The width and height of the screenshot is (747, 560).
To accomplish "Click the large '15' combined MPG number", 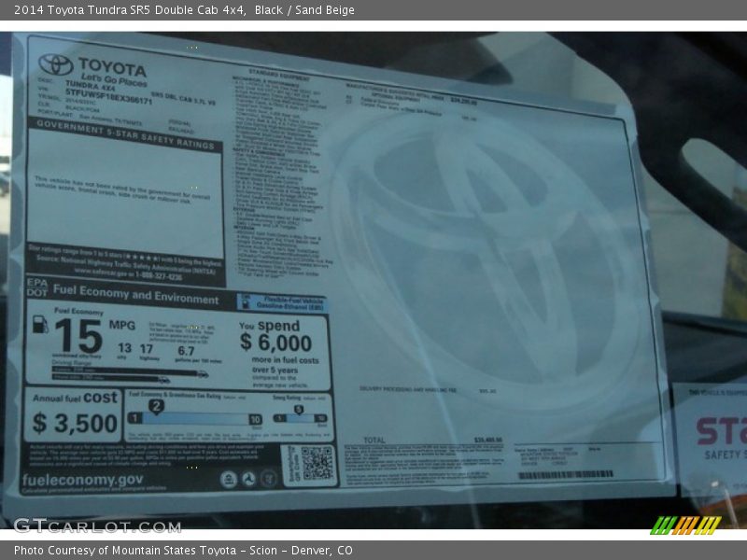I will [78, 336].
